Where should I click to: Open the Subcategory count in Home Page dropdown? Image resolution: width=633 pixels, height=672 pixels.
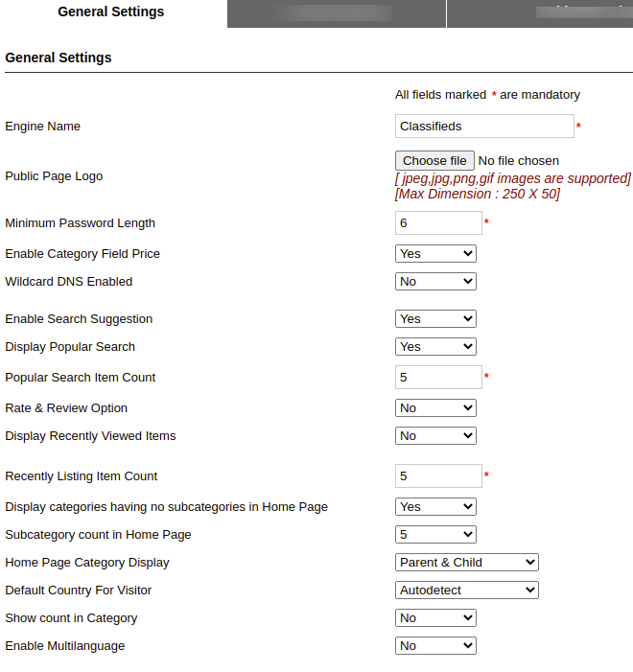coord(435,534)
